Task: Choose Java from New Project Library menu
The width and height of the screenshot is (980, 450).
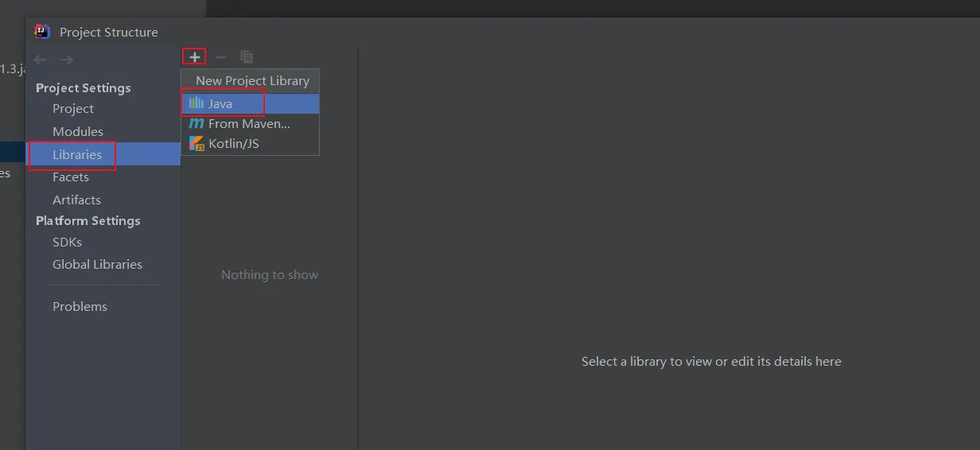Action: [x=251, y=103]
